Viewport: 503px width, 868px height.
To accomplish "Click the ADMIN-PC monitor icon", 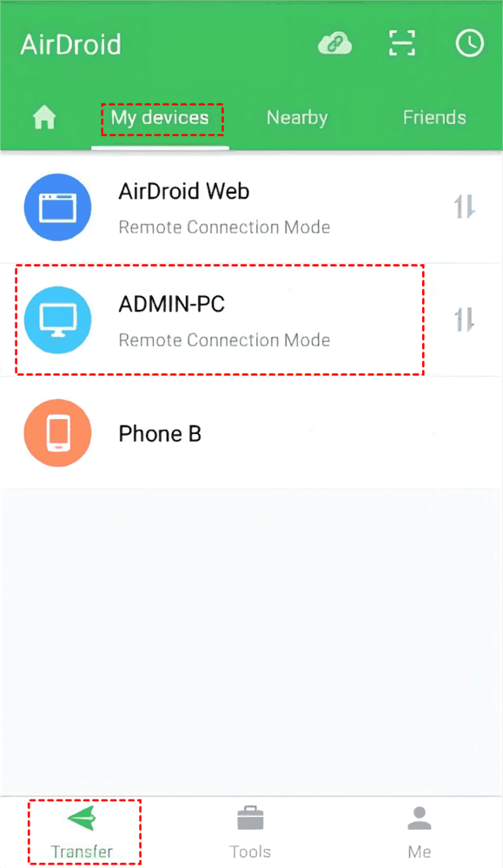I will point(57,320).
